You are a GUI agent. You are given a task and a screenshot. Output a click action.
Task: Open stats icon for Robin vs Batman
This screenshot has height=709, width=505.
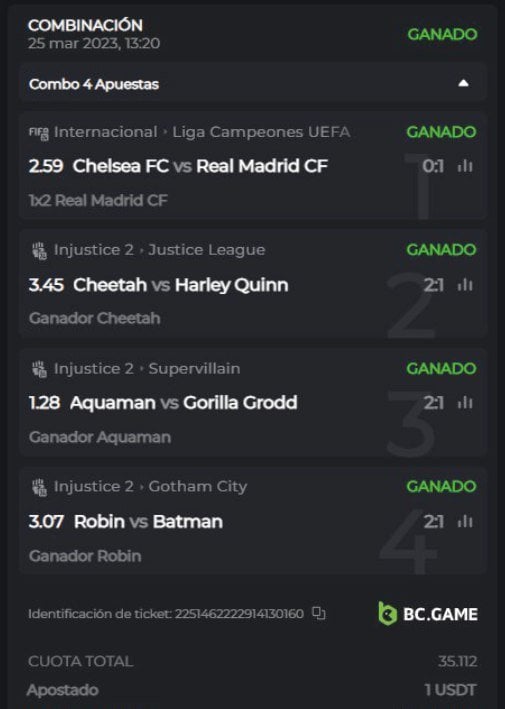click(x=465, y=521)
